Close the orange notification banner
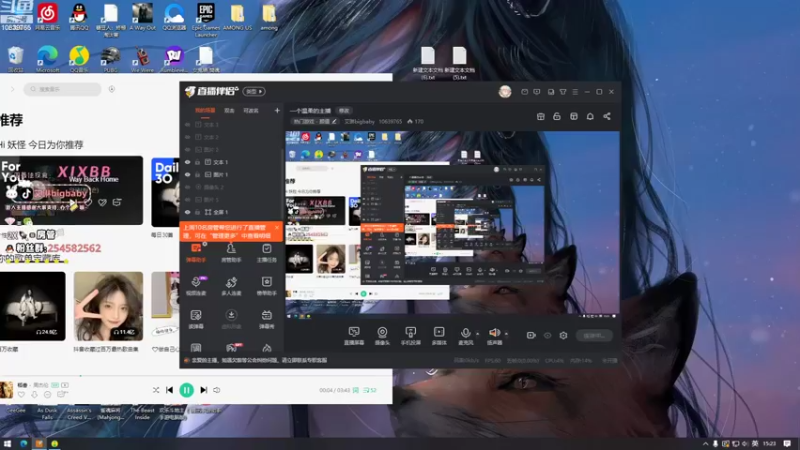Screen dimensions: 800x450 [277, 228]
